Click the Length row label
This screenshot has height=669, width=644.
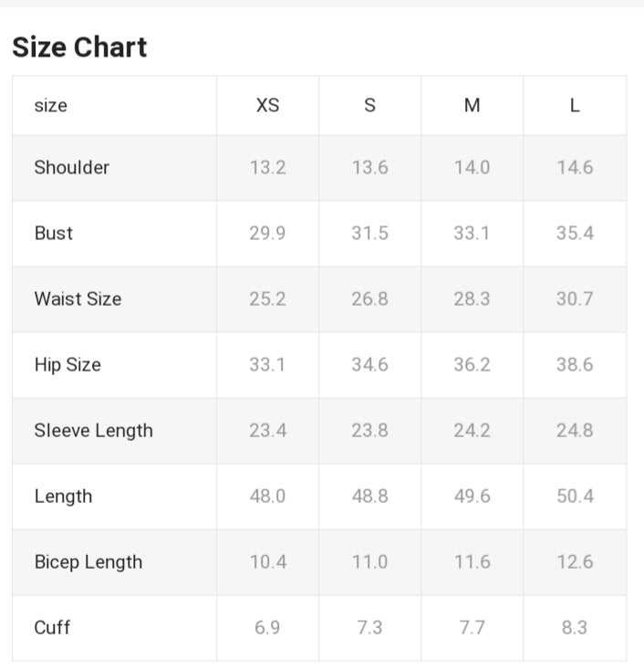(x=63, y=497)
